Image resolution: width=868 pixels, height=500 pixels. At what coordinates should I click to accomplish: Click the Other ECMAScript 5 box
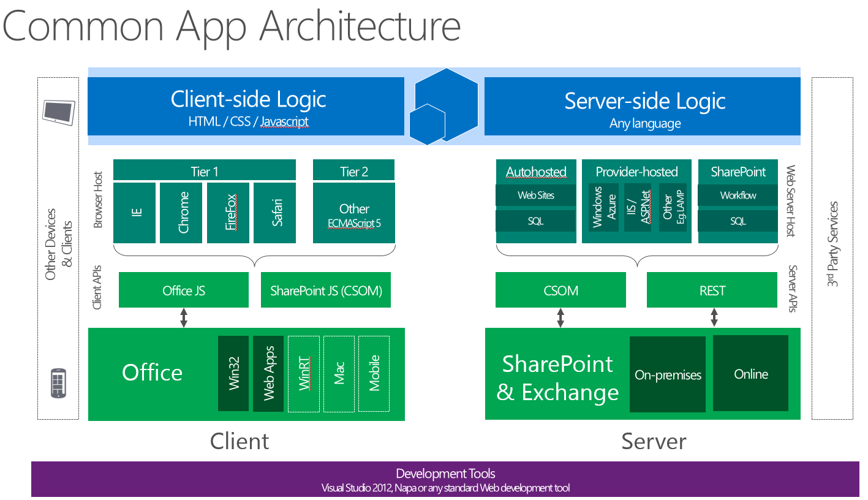tap(354, 213)
